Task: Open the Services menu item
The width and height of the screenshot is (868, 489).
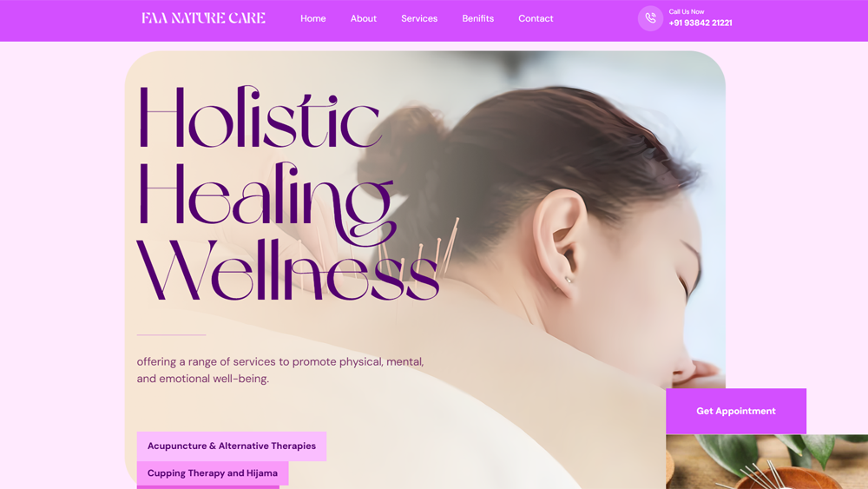Action: [x=419, y=18]
